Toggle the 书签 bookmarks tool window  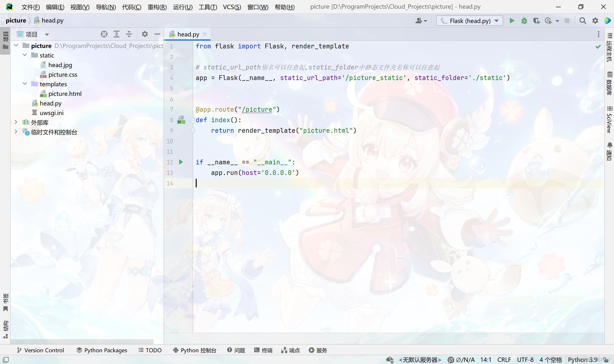pyautogui.click(x=6, y=302)
